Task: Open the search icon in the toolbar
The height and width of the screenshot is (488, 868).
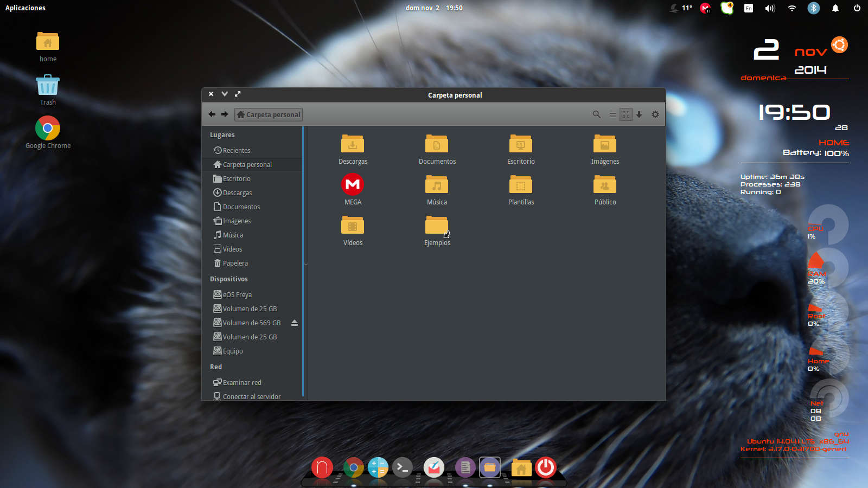Action: point(596,114)
